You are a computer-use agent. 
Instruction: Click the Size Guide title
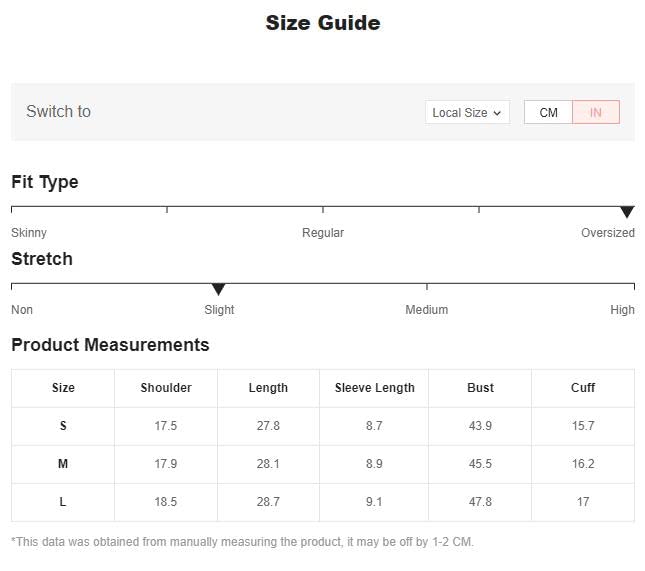[323, 23]
